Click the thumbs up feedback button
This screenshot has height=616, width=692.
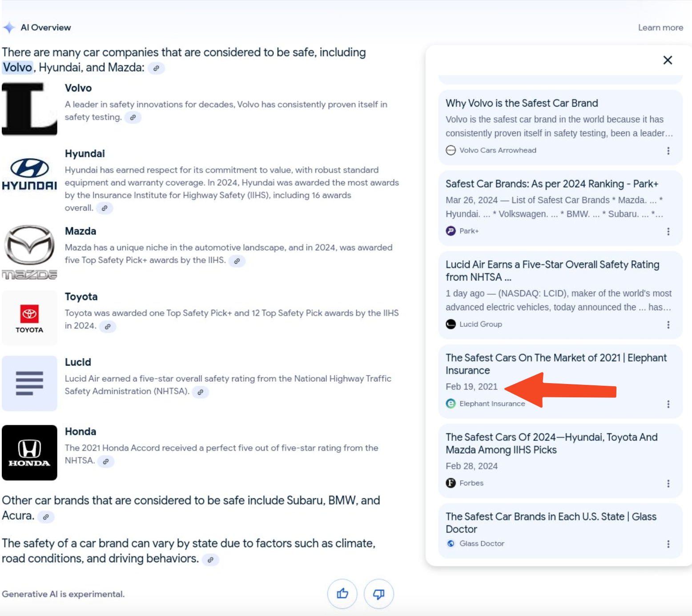click(342, 594)
